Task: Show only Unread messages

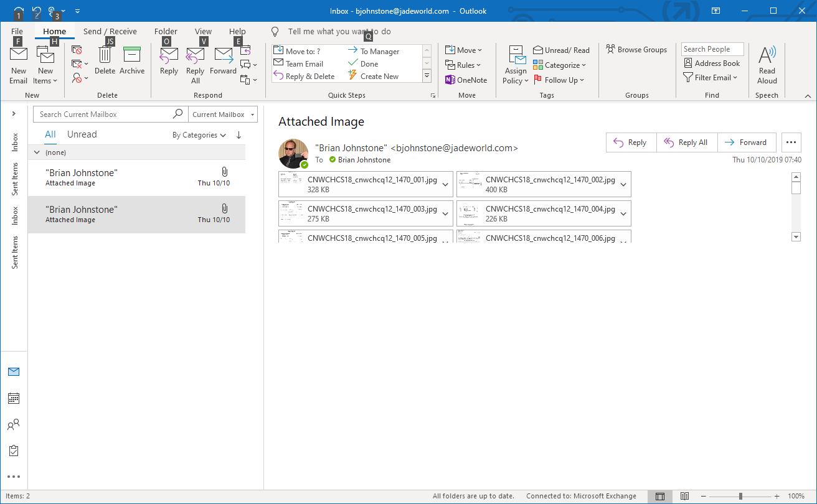Action: [x=82, y=134]
